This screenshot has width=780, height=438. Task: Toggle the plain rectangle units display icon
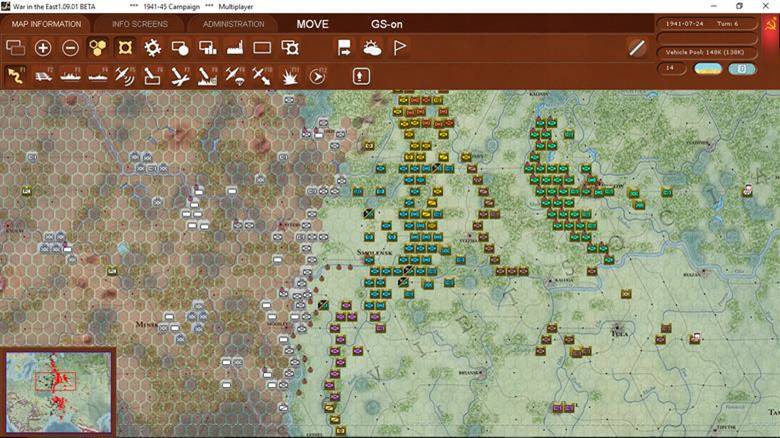pyautogui.click(x=262, y=48)
